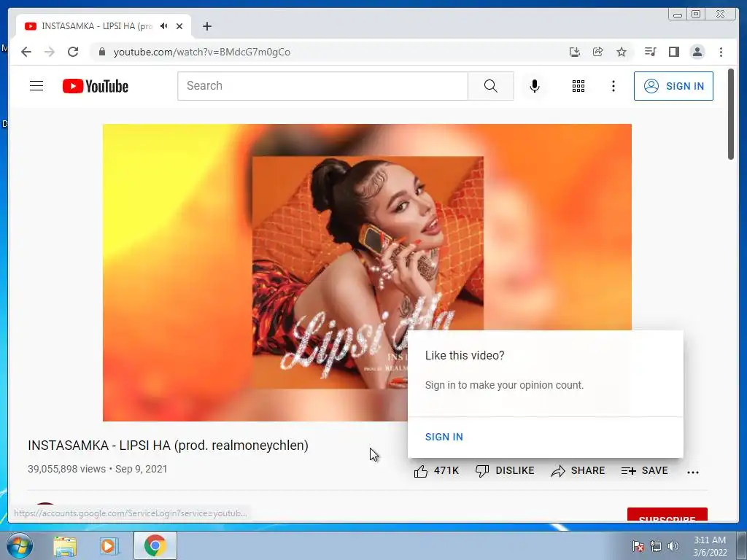
Task: Click the video player album art
Action: [x=367, y=273]
